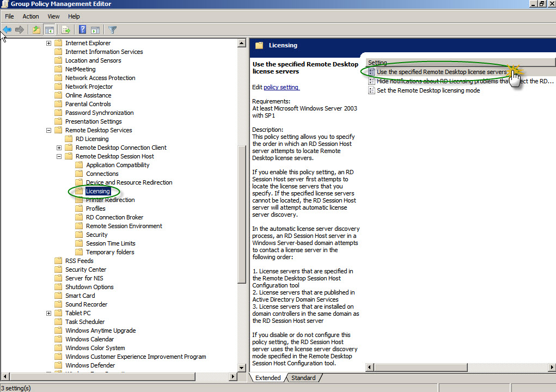Click the tree pane horizontal scroll left arrow
Screen dimensions: 556x392
[5, 376]
